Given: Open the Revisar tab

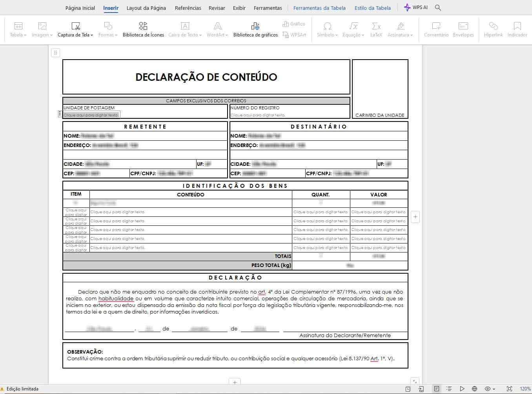Looking at the screenshot, I should 217,8.
